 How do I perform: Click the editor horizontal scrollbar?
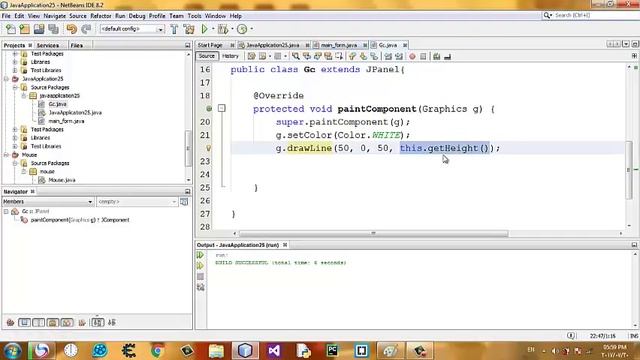click(x=373, y=233)
